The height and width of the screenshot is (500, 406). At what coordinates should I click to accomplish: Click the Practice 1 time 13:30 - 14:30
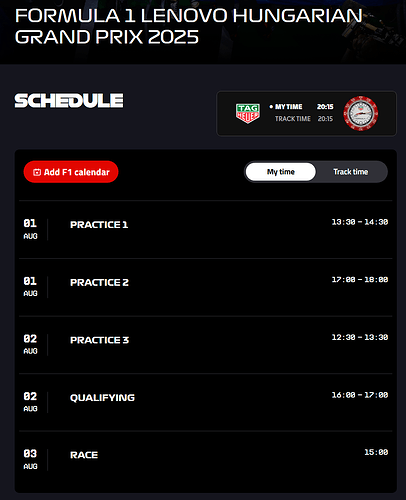tap(360, 222)
